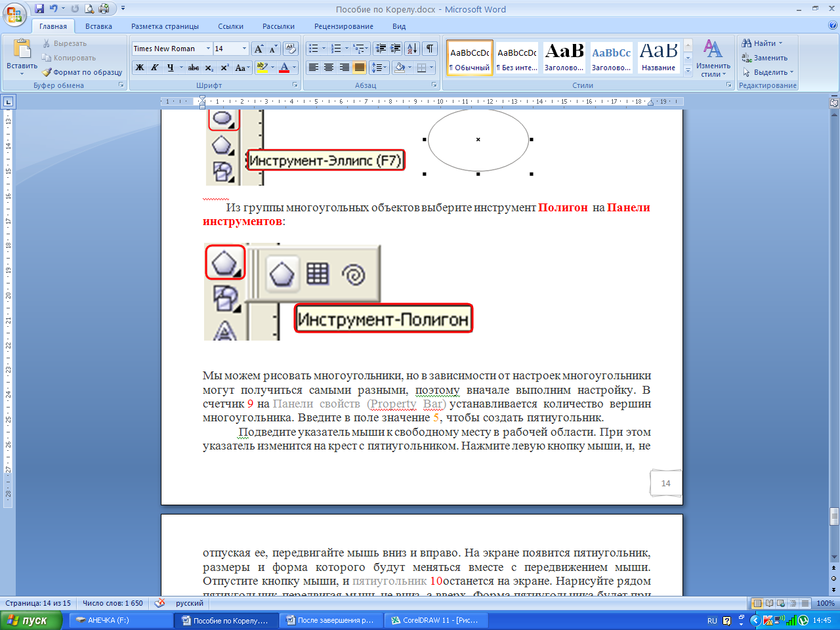Open the round Office button menu
The width and height of the screenshot is (840, 630).
click(14, 13)
